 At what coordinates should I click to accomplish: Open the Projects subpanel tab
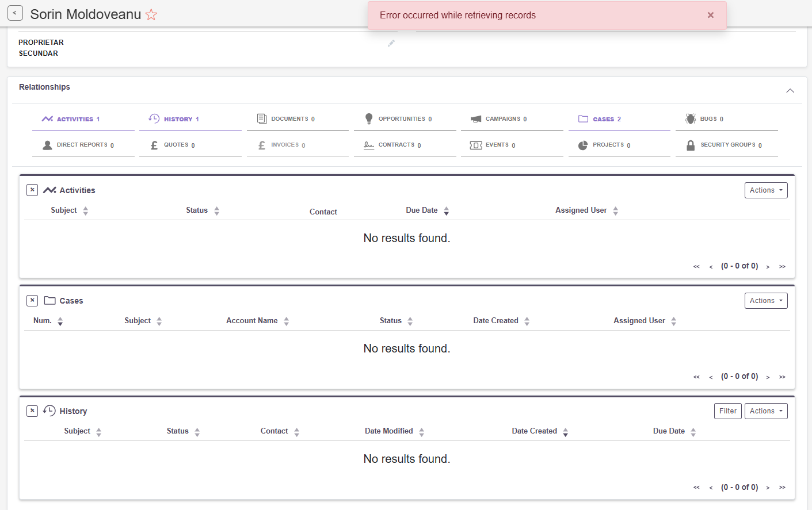[x=619, y=145]
